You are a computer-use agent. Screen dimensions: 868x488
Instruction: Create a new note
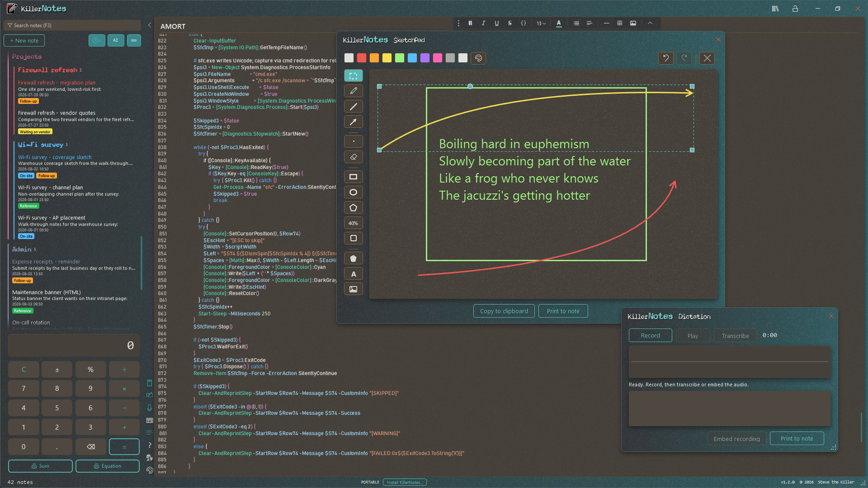[x=24, y=40]
